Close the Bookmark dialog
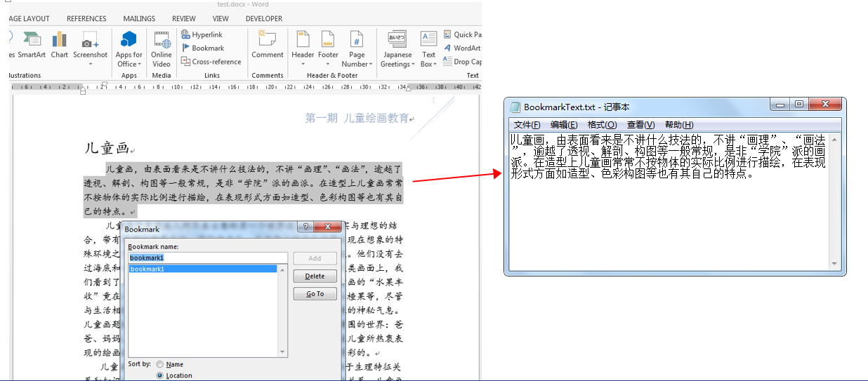 point(327,228)
